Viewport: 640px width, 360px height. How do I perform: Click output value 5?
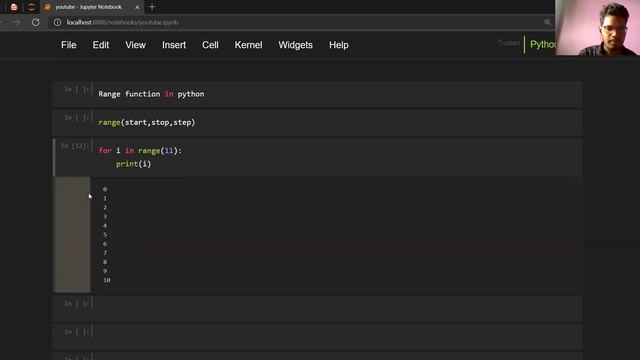click(105, 235)
